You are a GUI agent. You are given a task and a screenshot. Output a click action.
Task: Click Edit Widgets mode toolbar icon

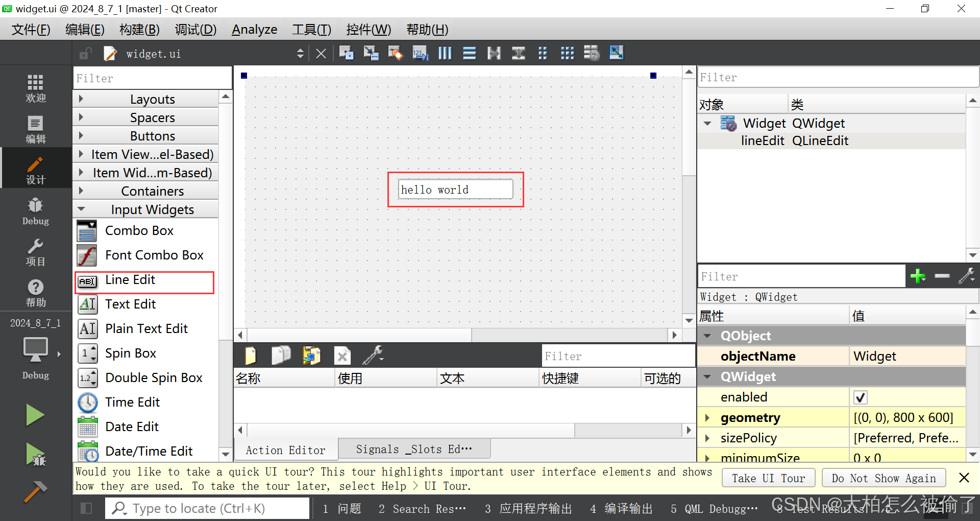click(x=347, y=53)
